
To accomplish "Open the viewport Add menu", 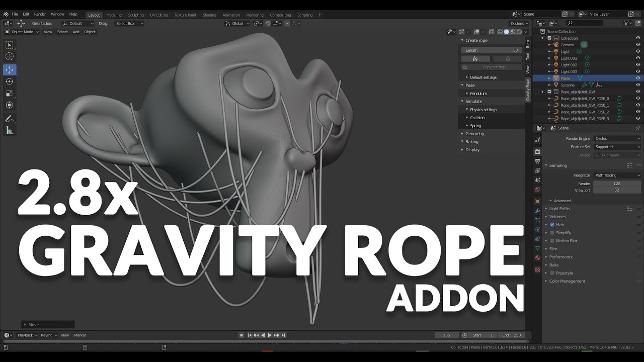I will click(76, 32).
